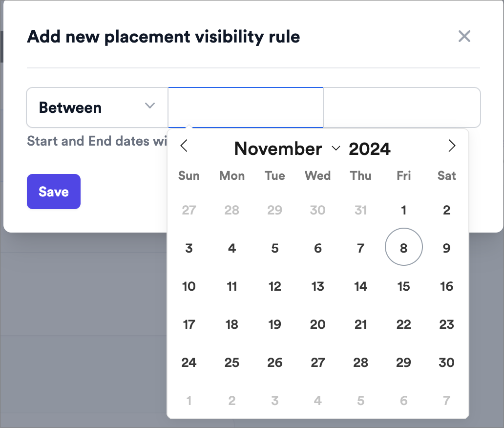Pick November 20 as the date
Image resolution: width=504 pixels, height=428 pixels.
coord(318,324)
